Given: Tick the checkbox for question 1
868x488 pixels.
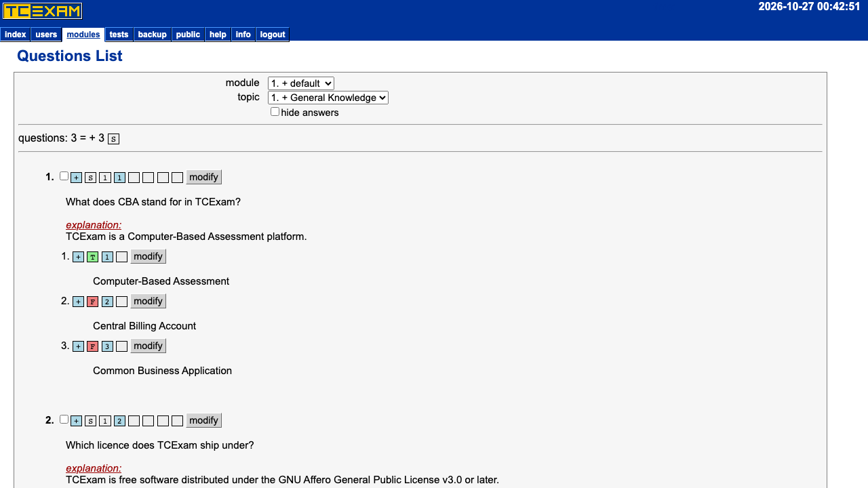Looking at the screenshot, I should 64,176.
